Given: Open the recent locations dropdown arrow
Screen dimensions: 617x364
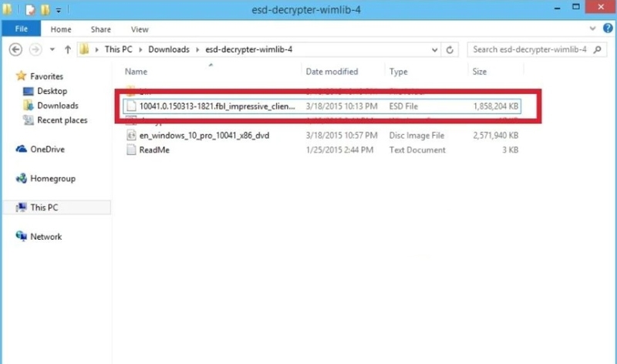Looking at the screenshot, I should [x=52, y=50].
